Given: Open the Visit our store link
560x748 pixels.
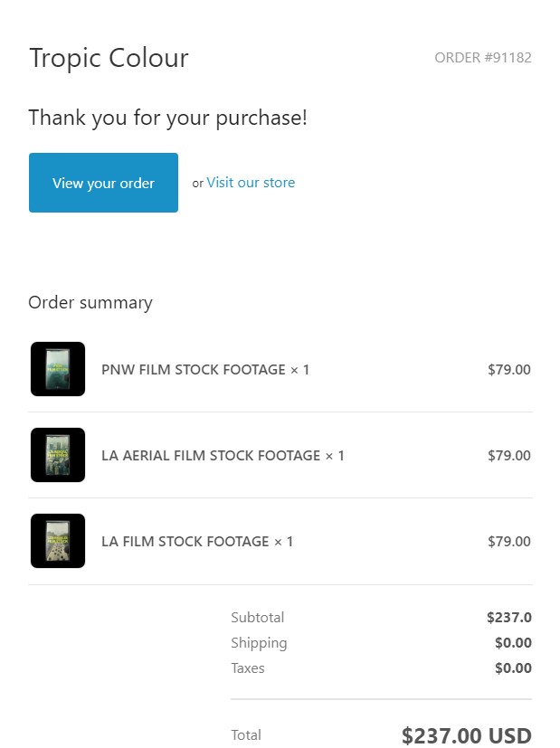Looking at the screenshot, I should (x=251, y=183).
